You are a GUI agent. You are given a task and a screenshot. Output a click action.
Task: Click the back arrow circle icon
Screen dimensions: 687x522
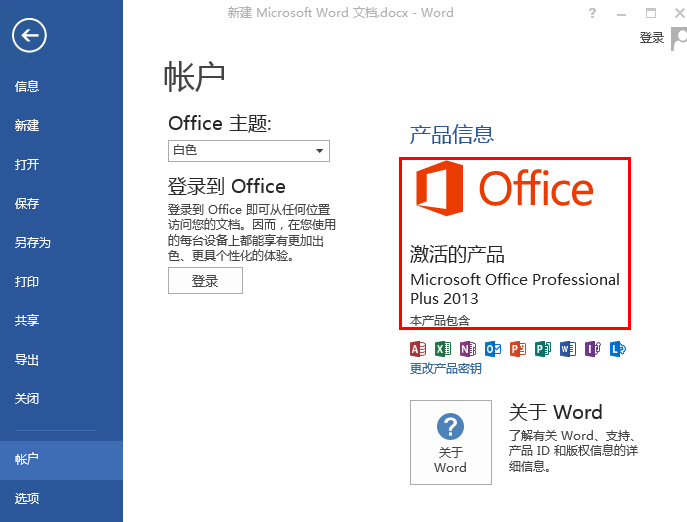pyautogui.click(x=29, y=36)
